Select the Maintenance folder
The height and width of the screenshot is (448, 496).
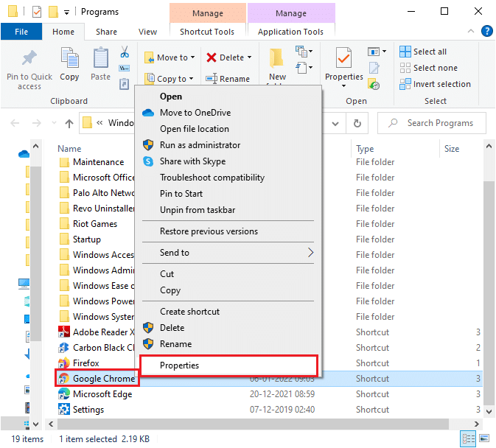(x=91, y=162)
